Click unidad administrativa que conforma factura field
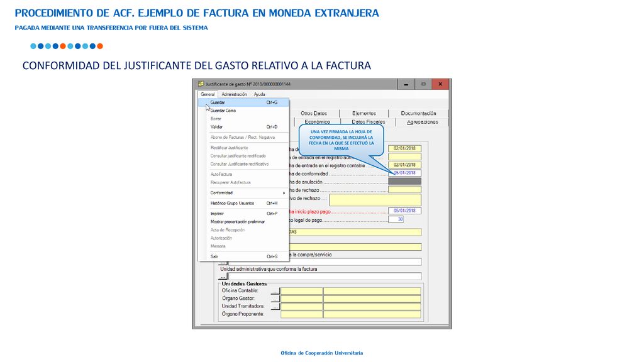This screenshot has width=644, height=362. coord(325,277)
